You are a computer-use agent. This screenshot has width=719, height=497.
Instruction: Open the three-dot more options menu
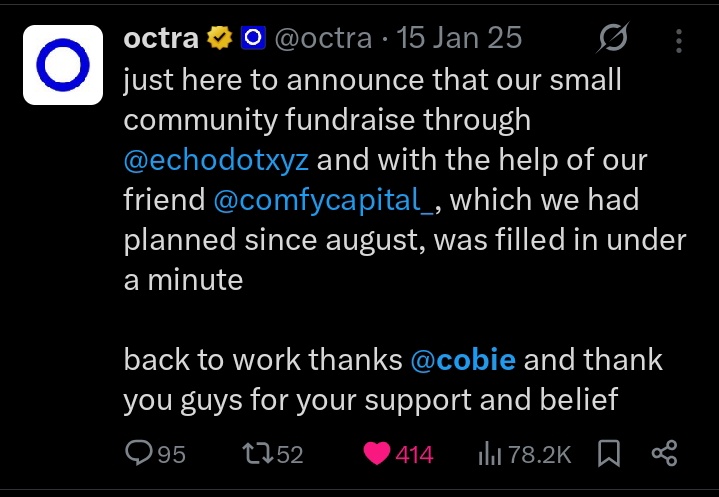679,40
